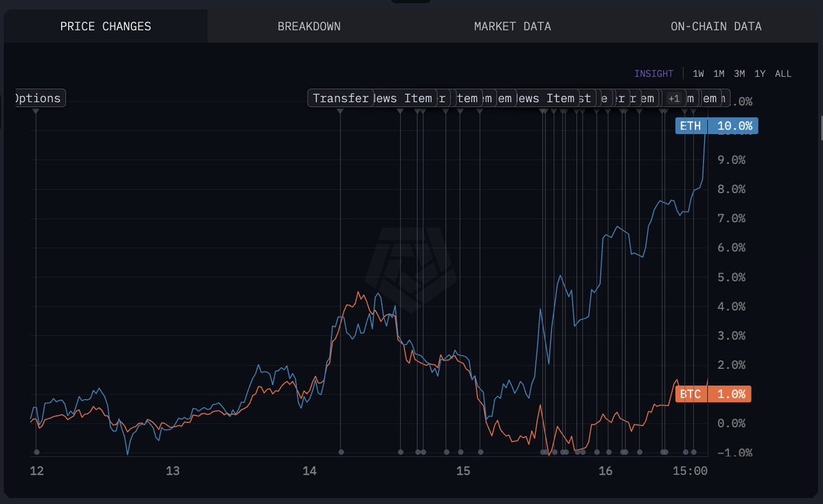Click the 8.0% y-axis label
This screenshot has height=504, width=823.
point(730,189)
